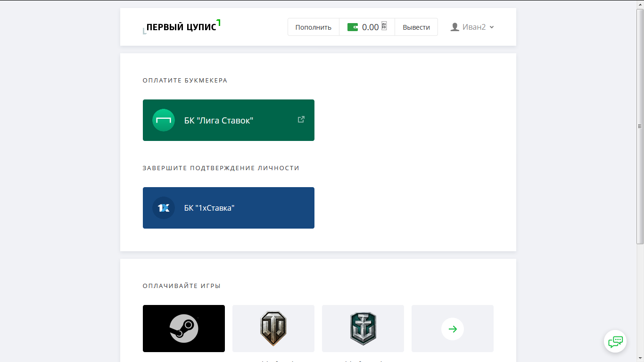
Task: Open the World of Tanks tile
Action: coord(273,329)
